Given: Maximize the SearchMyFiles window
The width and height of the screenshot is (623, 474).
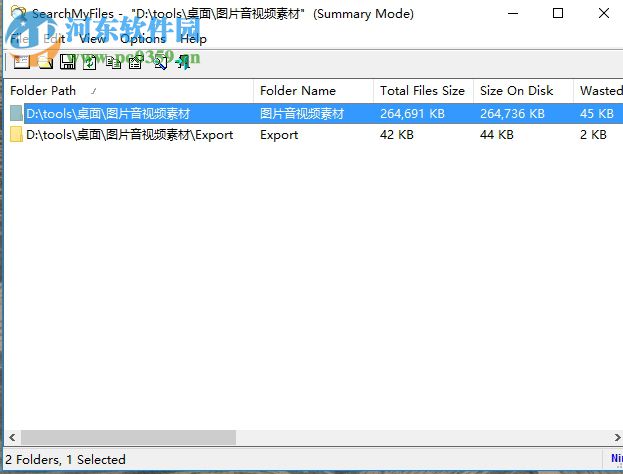Looking at the screenshot, I should click(558, 14).
